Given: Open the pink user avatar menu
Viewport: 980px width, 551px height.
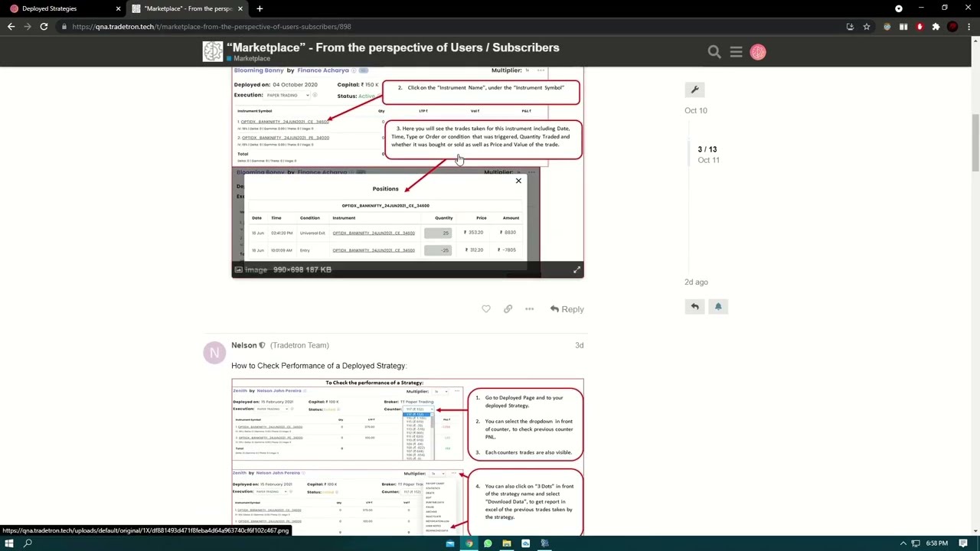Looking at the screenshot, I should 758,52.
